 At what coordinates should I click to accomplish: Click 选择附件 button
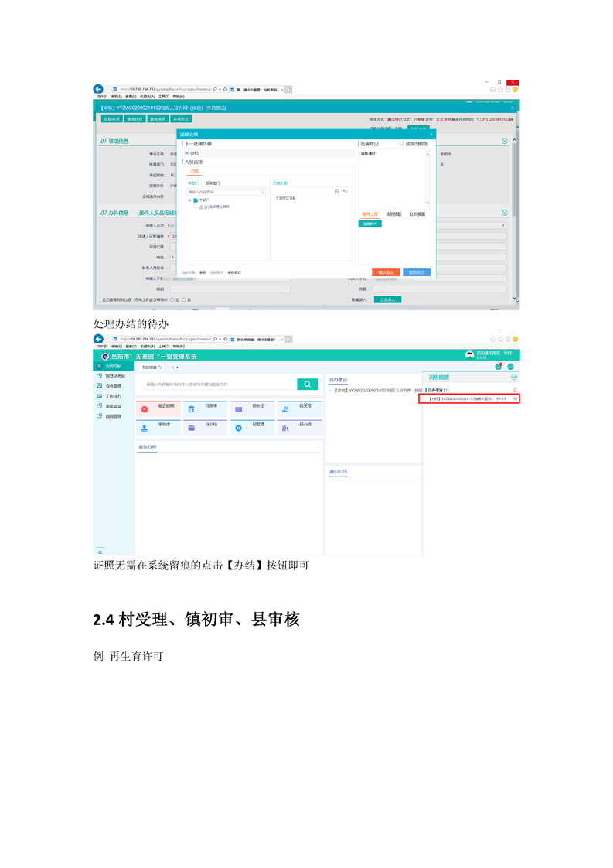370,224
